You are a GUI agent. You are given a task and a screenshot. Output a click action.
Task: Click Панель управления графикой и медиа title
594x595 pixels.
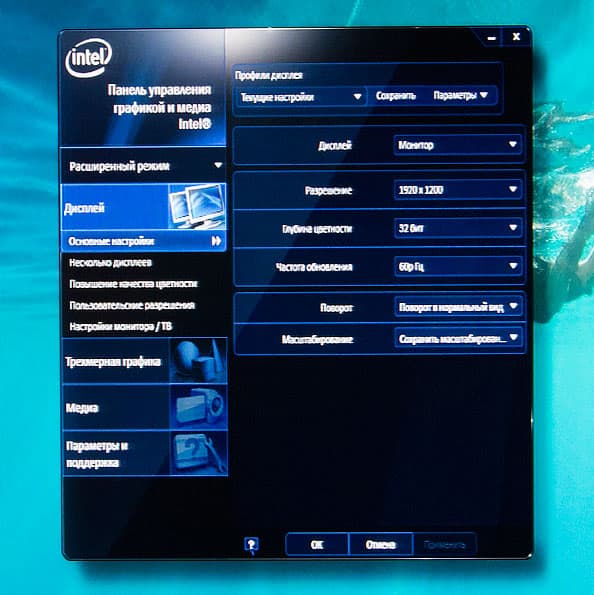click(x=159, y=107)
